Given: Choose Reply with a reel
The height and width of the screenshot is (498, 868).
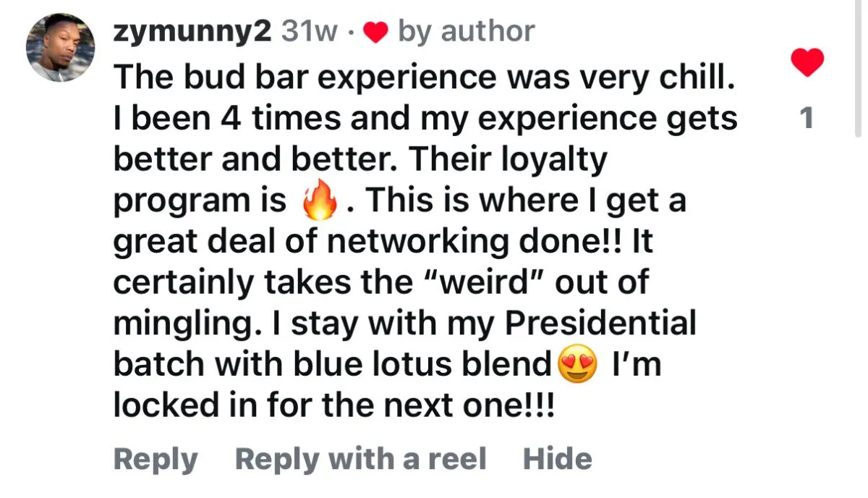Looking at the screenshot, I should coord(361,460).
